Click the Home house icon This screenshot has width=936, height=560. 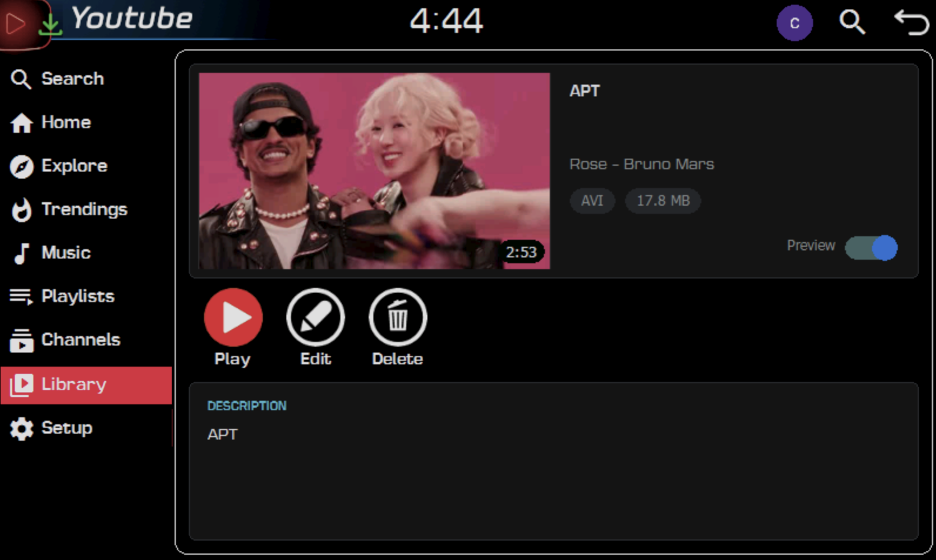pyautogui.click(x=21, y=123)
